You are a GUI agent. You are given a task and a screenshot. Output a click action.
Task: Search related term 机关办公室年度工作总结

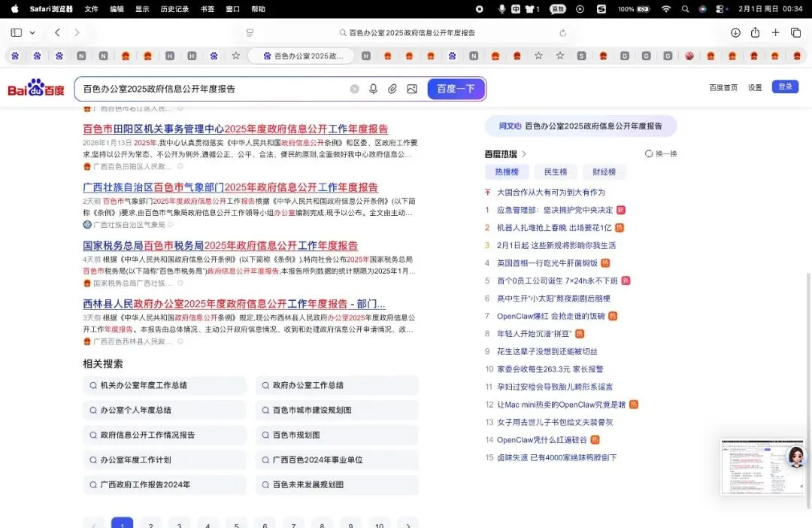(x=164, y=386)
